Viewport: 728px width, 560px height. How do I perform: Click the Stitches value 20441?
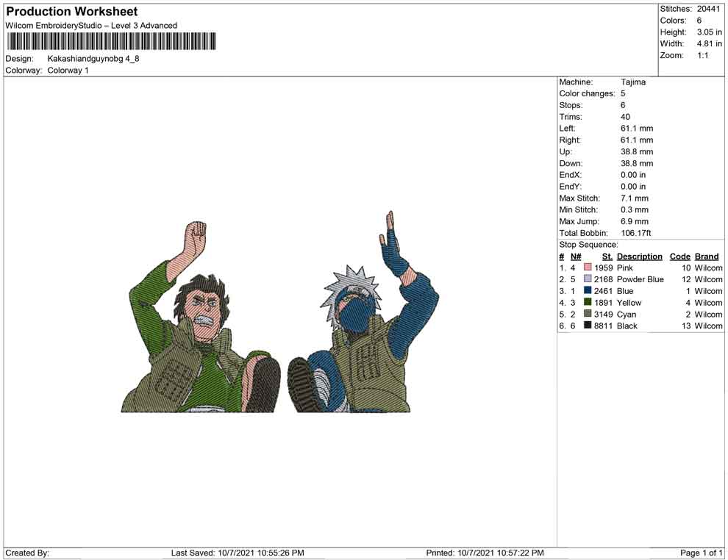click(708, 9)
